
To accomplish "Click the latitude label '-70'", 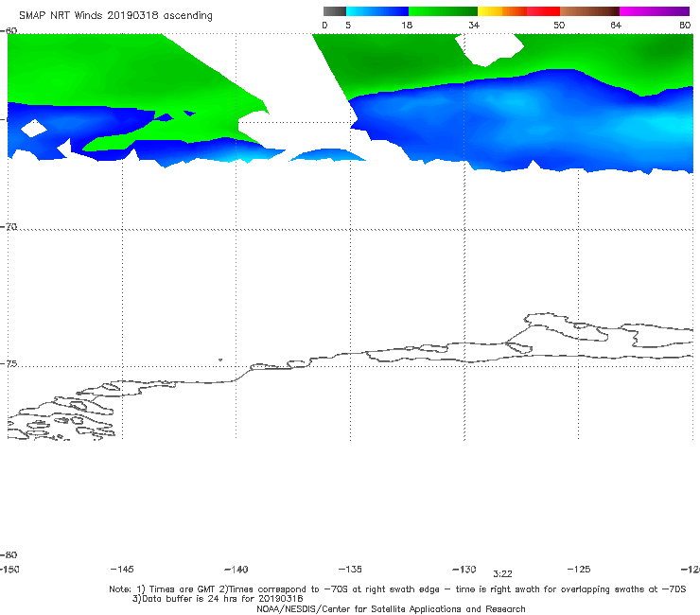I will coord(9,226).
